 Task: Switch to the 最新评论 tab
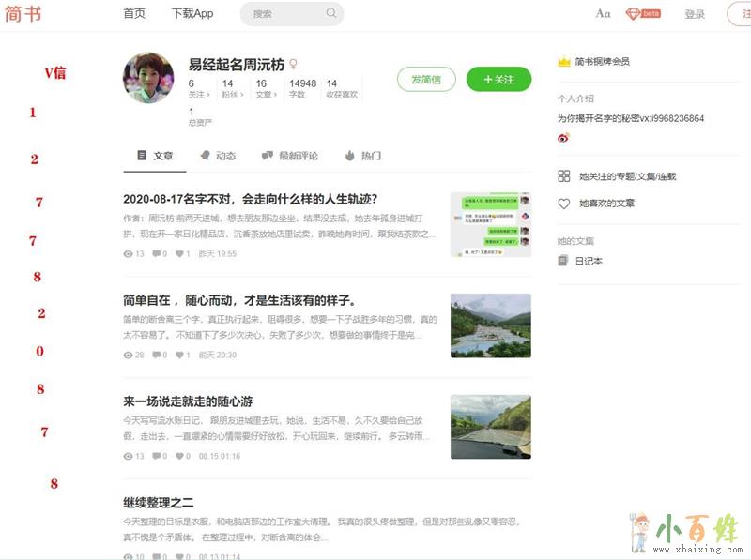tap(289, 156)
